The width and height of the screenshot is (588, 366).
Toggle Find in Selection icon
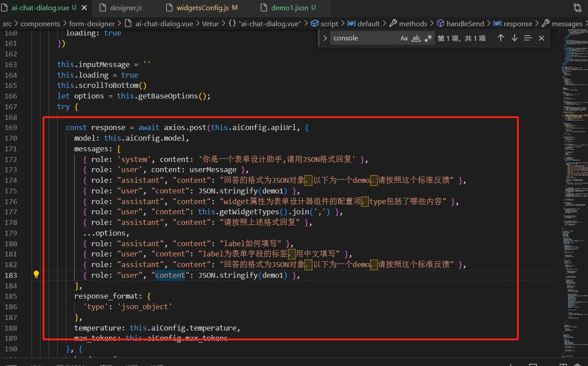point(528,38)
